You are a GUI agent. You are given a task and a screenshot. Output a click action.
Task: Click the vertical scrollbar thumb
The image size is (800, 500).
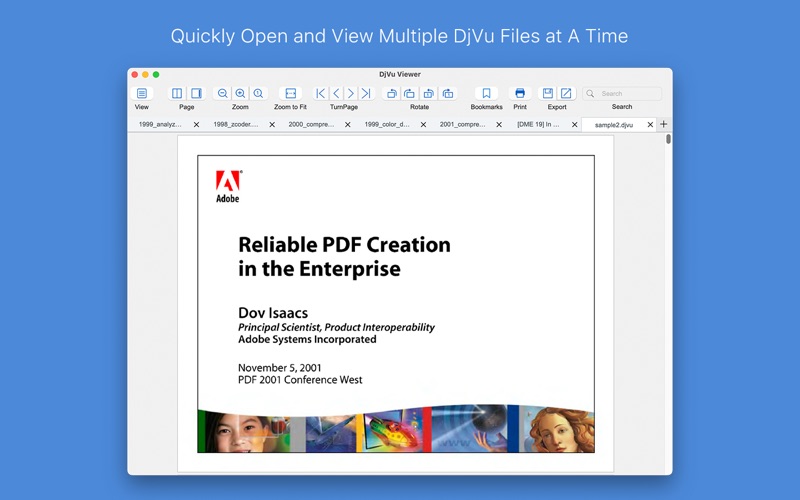[x=668, y=139]
